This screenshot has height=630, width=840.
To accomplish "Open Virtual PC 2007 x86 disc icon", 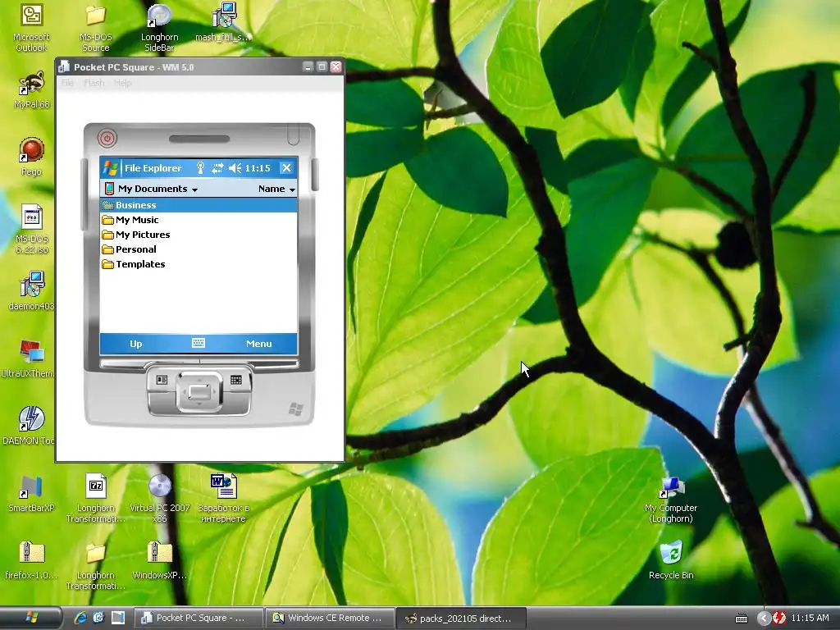I will [x=159, y=498].
